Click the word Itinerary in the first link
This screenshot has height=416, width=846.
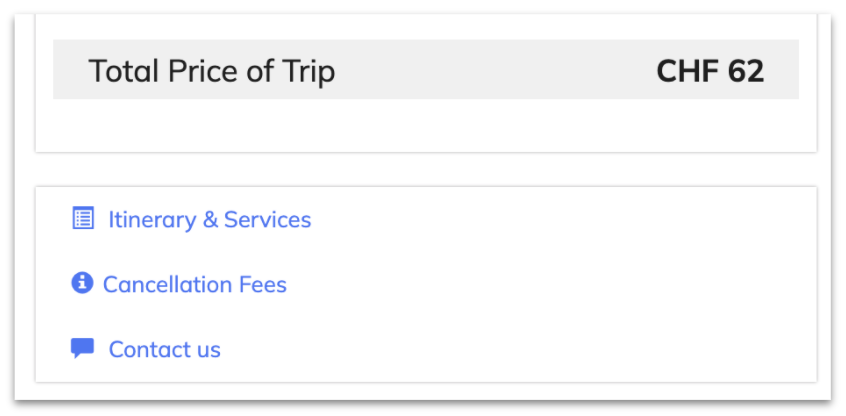coord(152,220)
